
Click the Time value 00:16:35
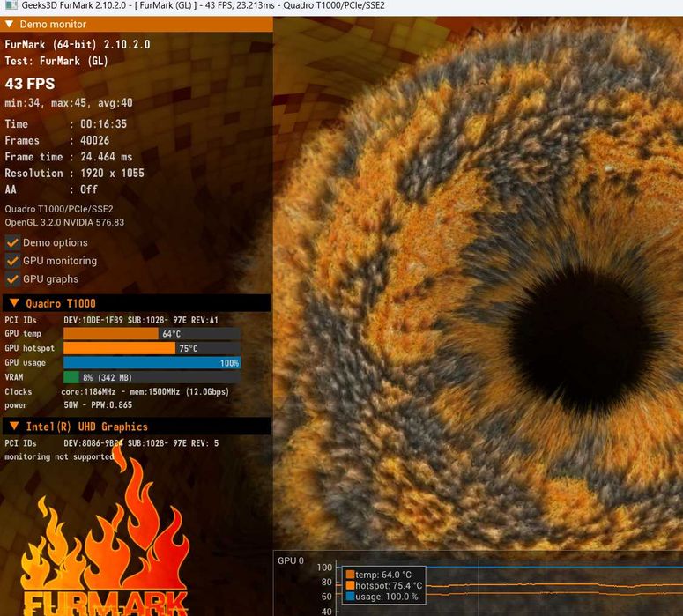(x=104, y=124)
